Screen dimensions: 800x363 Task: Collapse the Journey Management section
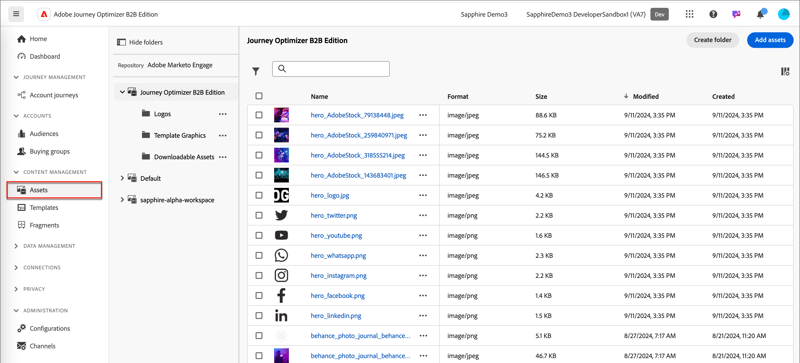click(16, 77)
